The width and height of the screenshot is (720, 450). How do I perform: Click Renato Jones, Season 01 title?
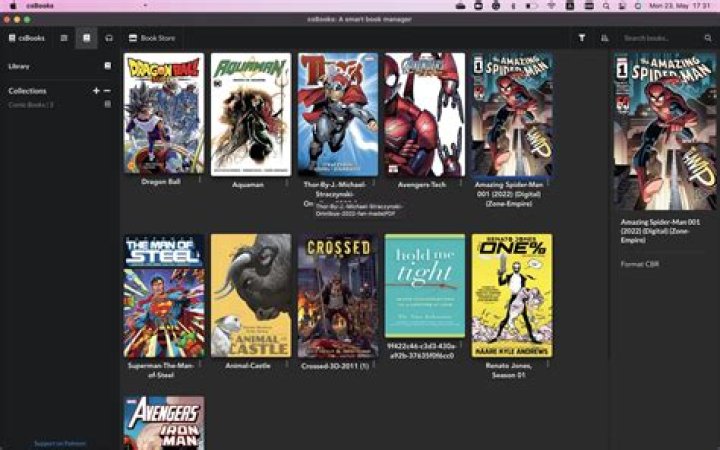click(x=509, y=370)
